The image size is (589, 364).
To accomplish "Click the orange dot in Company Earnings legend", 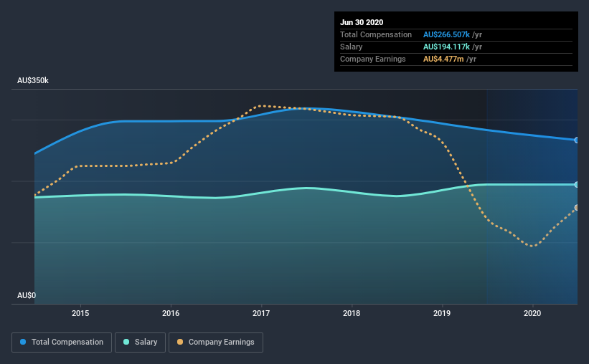I will click(x=180, y=342).
